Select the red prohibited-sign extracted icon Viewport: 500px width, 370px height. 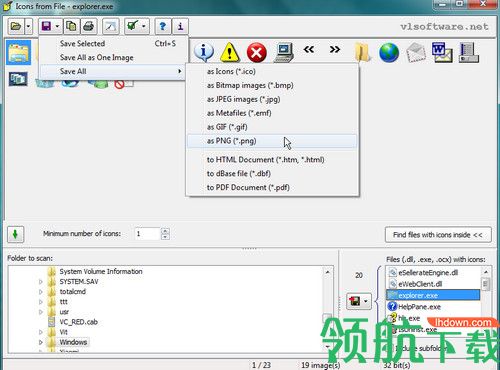tap(119, 84)
